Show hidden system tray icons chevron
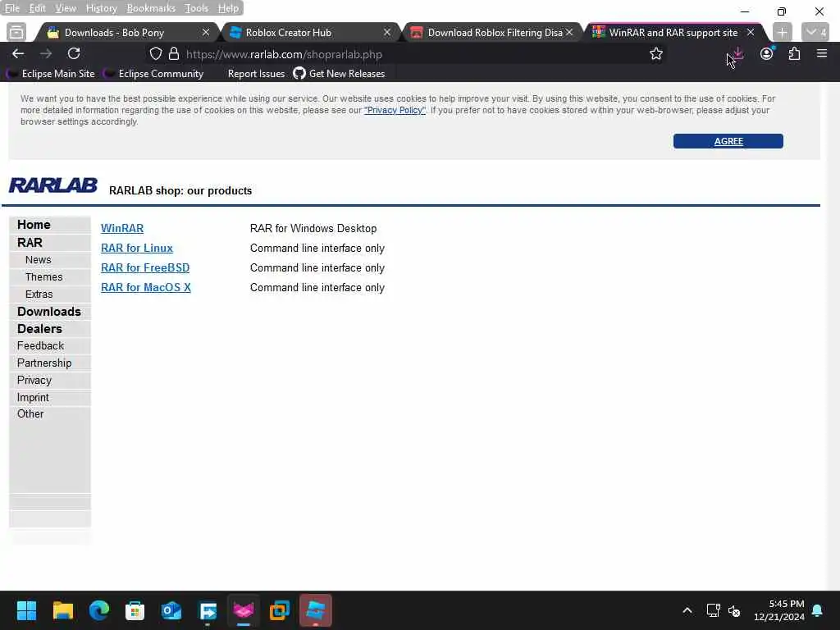The image size is (840, 630). click(687, 610)
